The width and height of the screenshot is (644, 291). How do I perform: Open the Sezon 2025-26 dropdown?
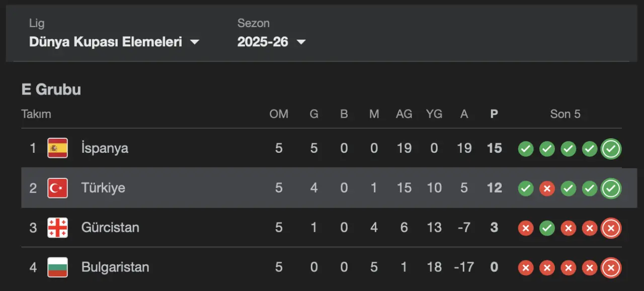tap(271, 42)
